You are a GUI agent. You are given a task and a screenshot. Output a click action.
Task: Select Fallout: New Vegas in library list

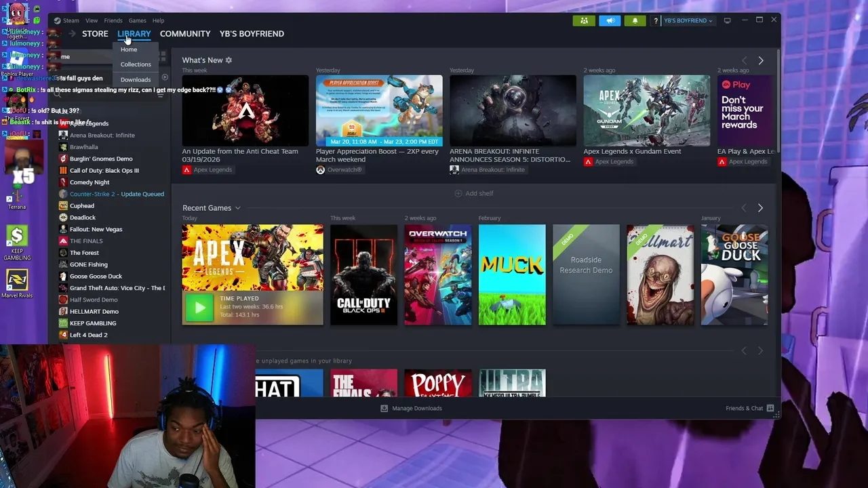pos(96,229)
